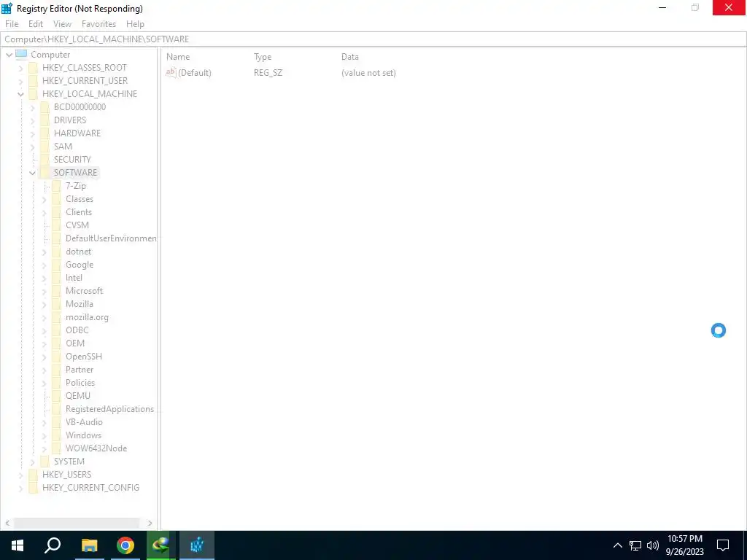The image size is (747, 560).
Task: Open the File menu
Action: click(x=12, y=24)
